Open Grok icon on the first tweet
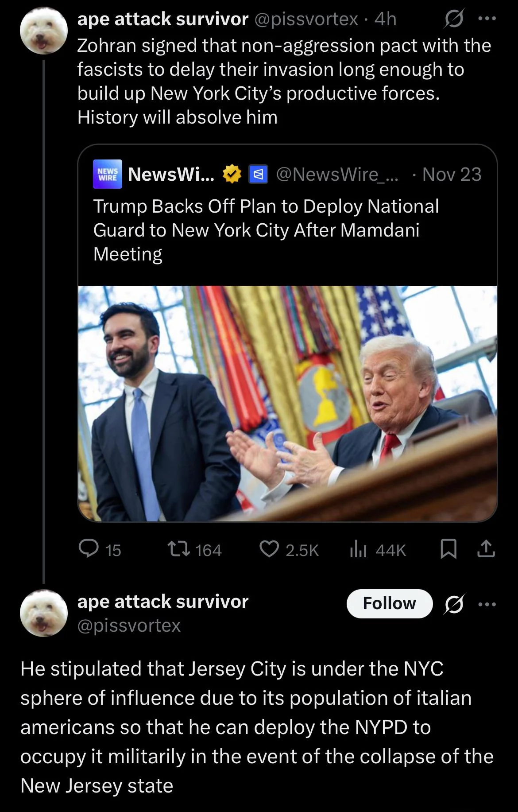The width and height of the screenshot is (518, 812). coord(453,19)
